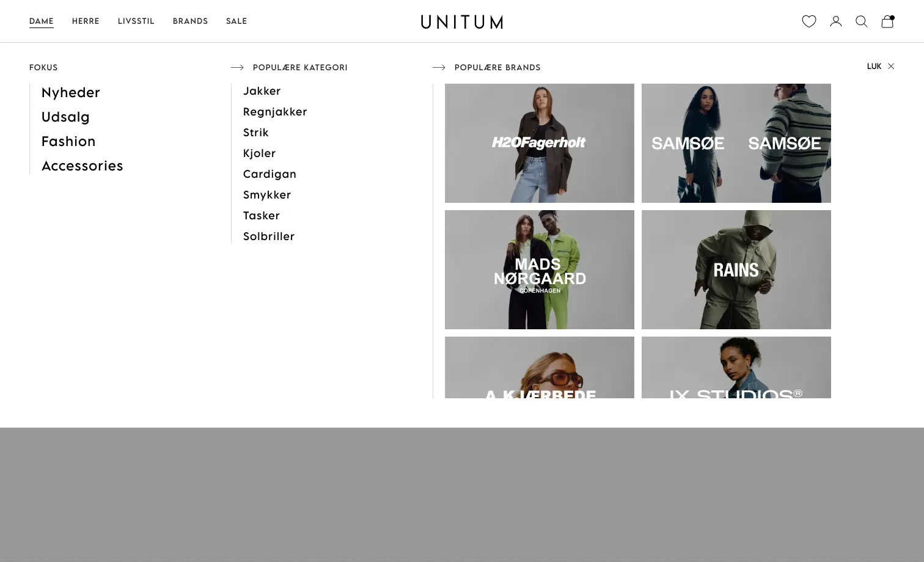Open the LIVSSTIL menu
Image resolution: width=924 pixels, height=562 pixels.
136,21
